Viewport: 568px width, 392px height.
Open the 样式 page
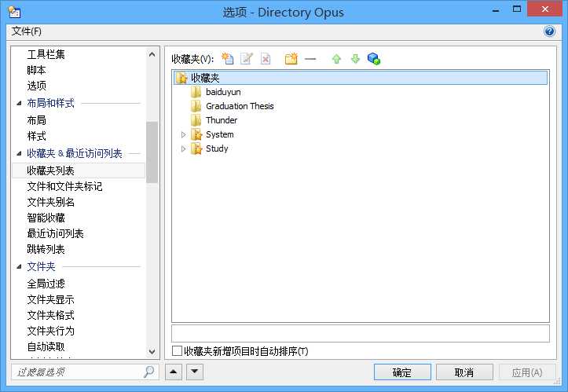click(x=37, y=136)
